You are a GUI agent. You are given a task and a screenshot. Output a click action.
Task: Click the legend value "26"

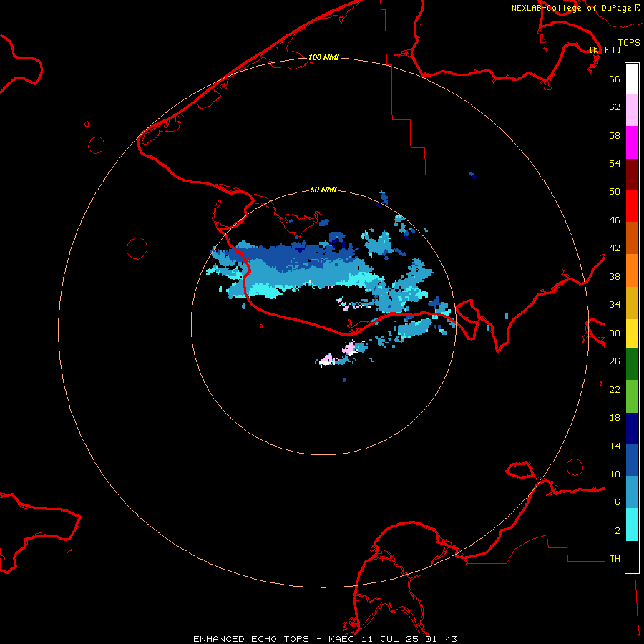tap(615, 361)
